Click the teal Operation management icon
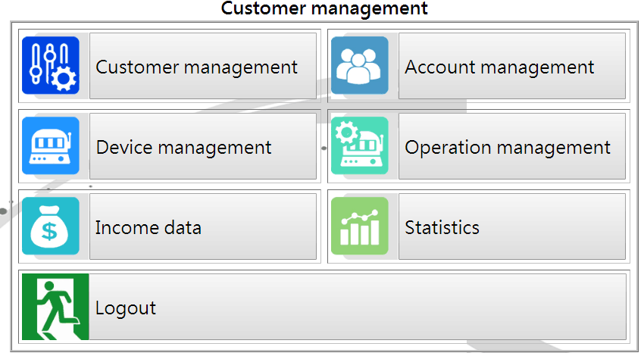 pos(359,145)
